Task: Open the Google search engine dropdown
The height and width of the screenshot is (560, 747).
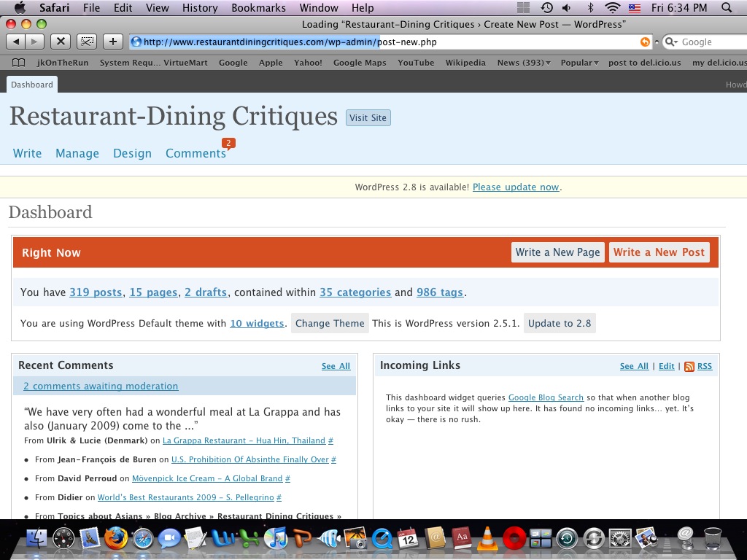Action: [x=670, y=42]
